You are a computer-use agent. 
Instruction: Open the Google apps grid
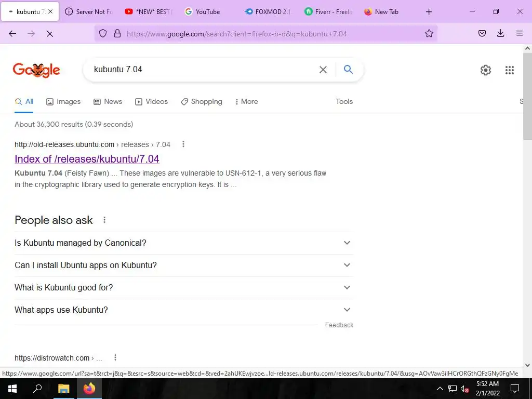point(509,70)
